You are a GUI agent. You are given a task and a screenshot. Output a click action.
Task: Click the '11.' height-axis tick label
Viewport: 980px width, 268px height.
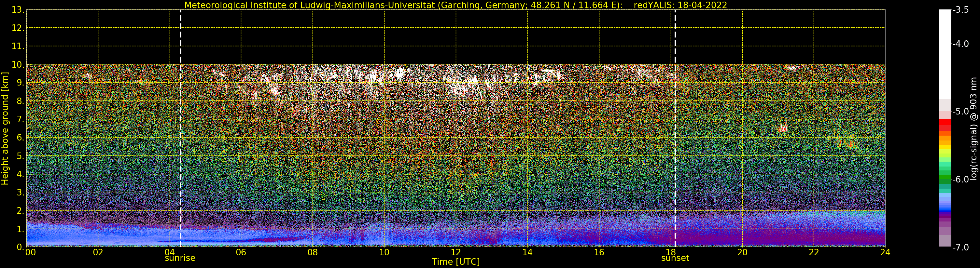tap(18, 47)
